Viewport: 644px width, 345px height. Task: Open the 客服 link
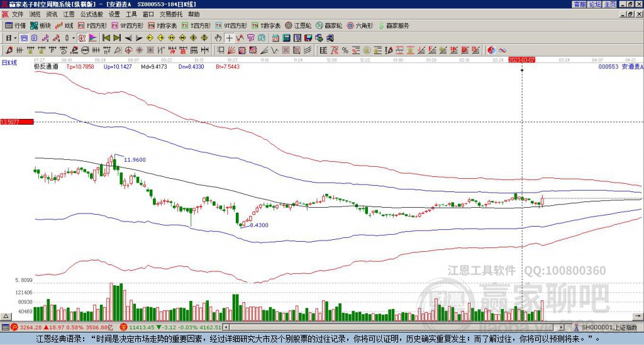[579, 4]
